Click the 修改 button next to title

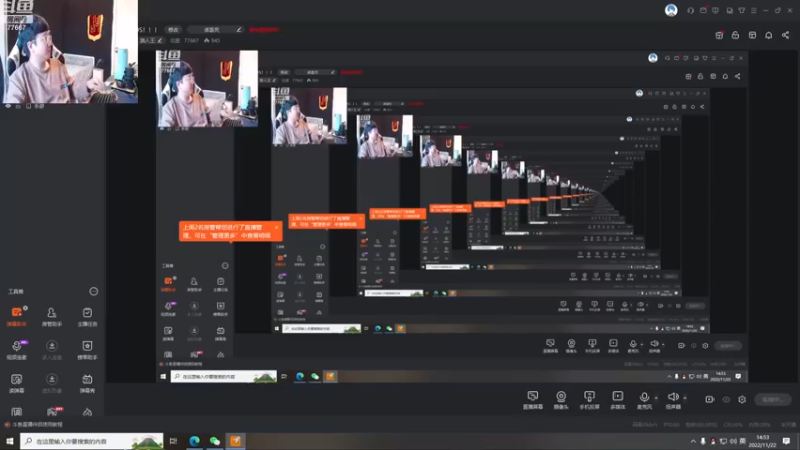tap(173, 30)
